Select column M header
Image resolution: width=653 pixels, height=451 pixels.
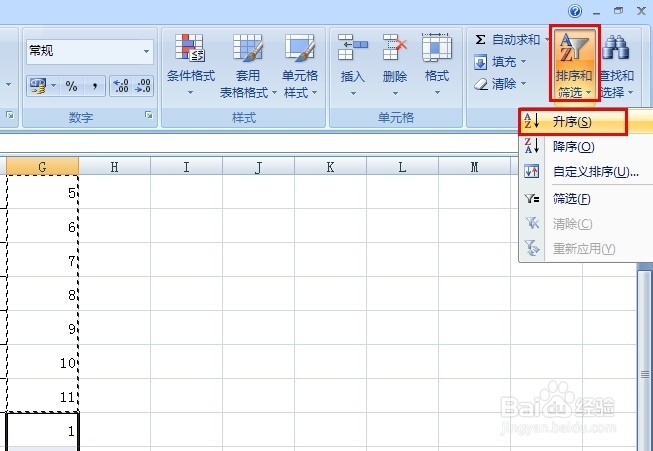(474, 167)
